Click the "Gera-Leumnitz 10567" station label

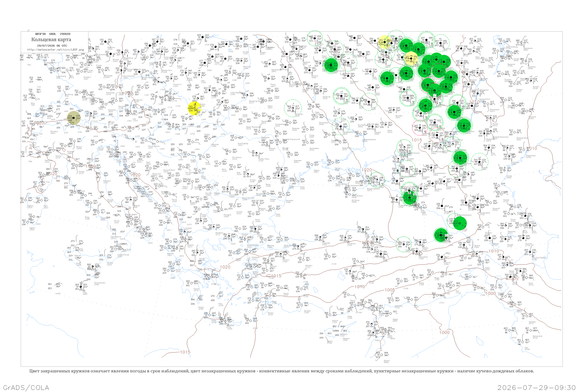(129, 77)
